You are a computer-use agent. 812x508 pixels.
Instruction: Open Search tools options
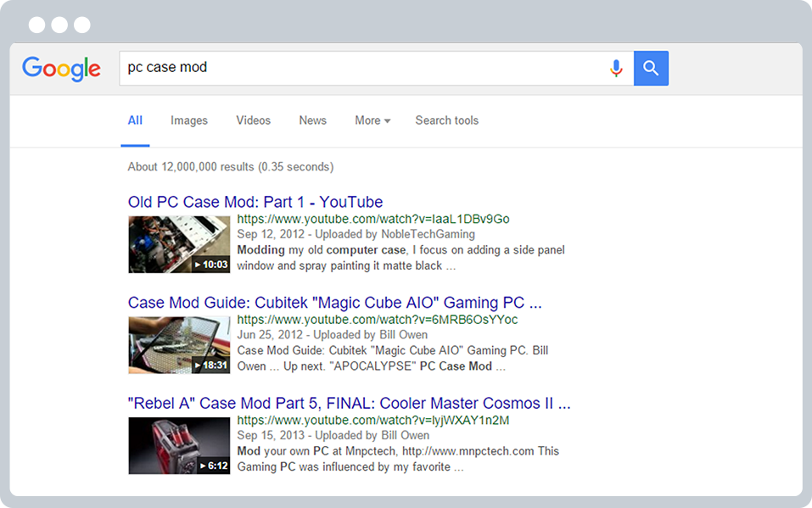(447, 120)
